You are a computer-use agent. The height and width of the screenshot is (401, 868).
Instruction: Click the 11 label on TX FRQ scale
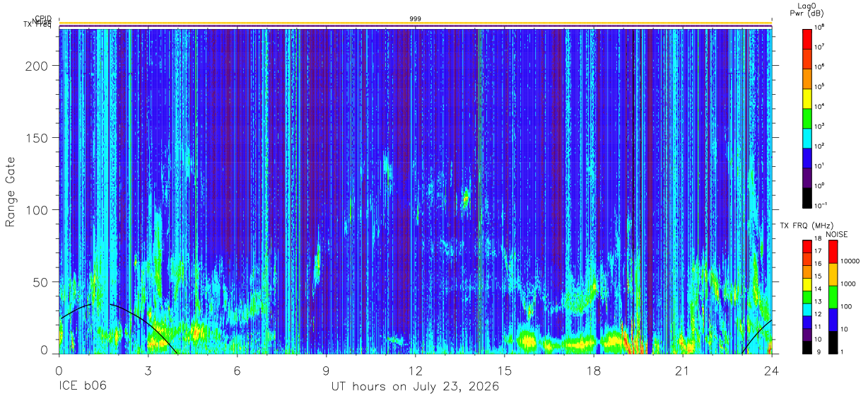[x=818, y=327]
